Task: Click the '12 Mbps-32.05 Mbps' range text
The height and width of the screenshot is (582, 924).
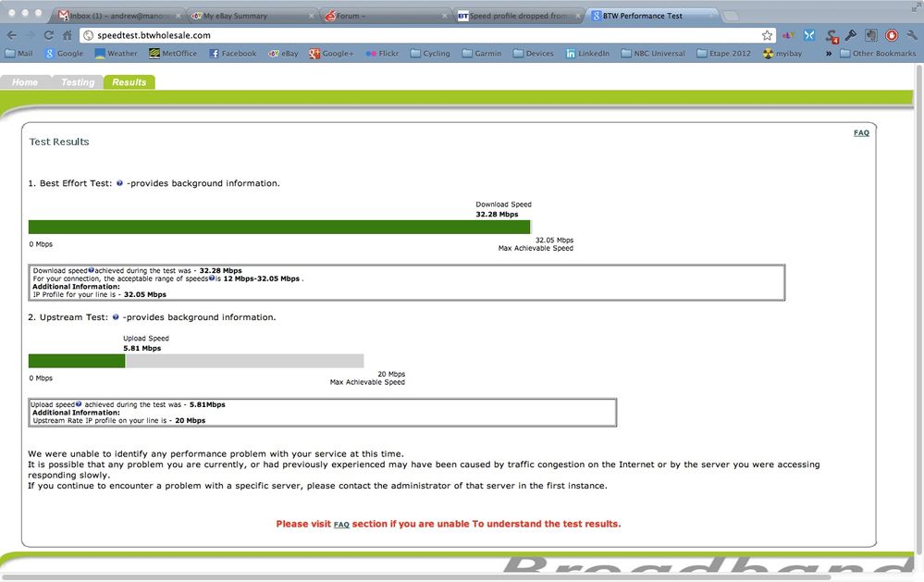Action: pyautogui.click(x=261, y=279)
